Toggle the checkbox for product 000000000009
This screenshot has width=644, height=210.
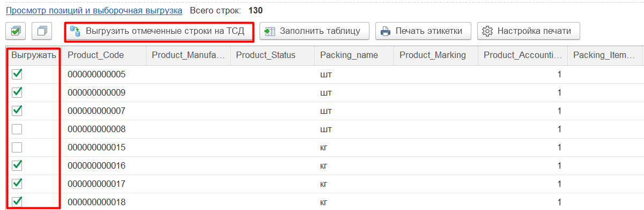click(17, 92)
